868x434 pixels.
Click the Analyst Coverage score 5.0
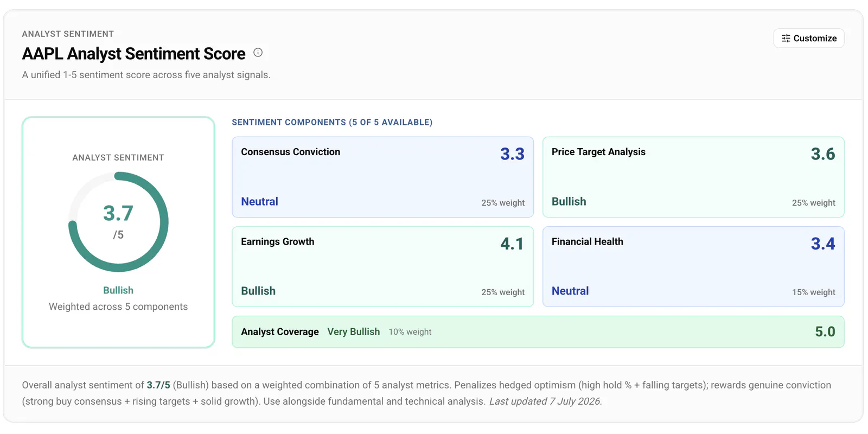point(825,331)
